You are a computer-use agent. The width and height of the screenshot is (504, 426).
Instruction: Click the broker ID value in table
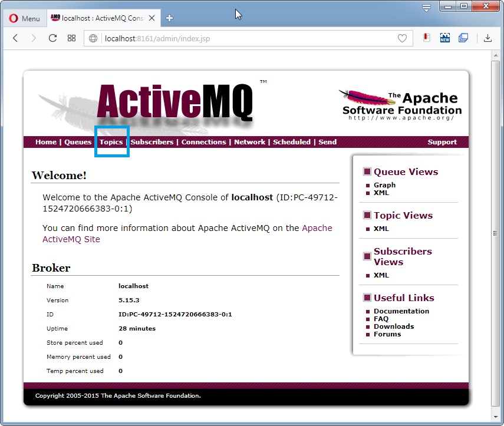[x=175, y=314]
